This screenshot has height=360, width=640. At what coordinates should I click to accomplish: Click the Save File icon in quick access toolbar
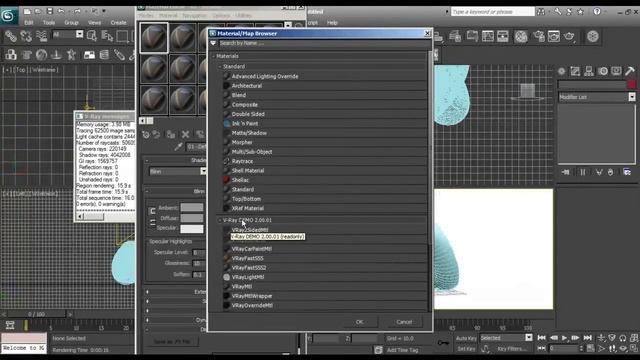(x=49, y=11)
